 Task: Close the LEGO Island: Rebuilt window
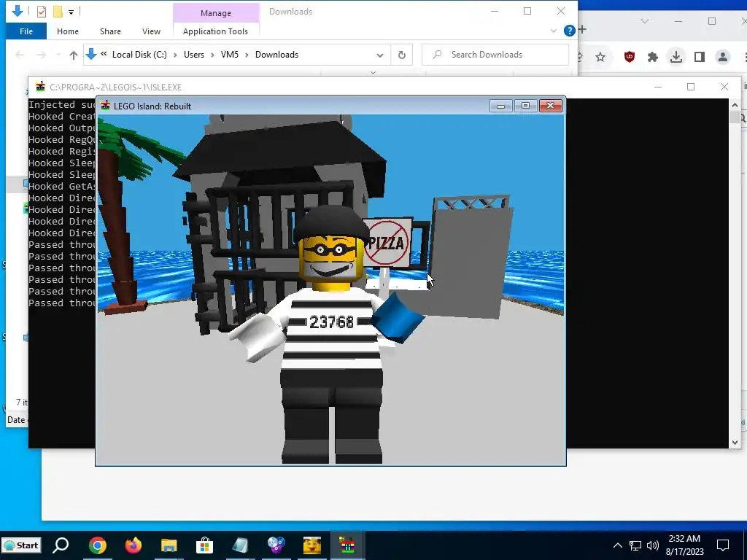click(x=550, y=106)
